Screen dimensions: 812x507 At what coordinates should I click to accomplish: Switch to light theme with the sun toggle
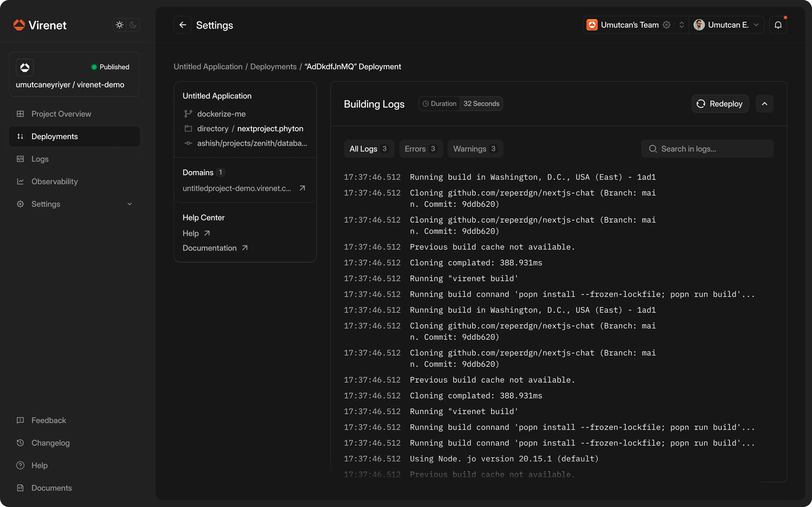pos(120,25)
